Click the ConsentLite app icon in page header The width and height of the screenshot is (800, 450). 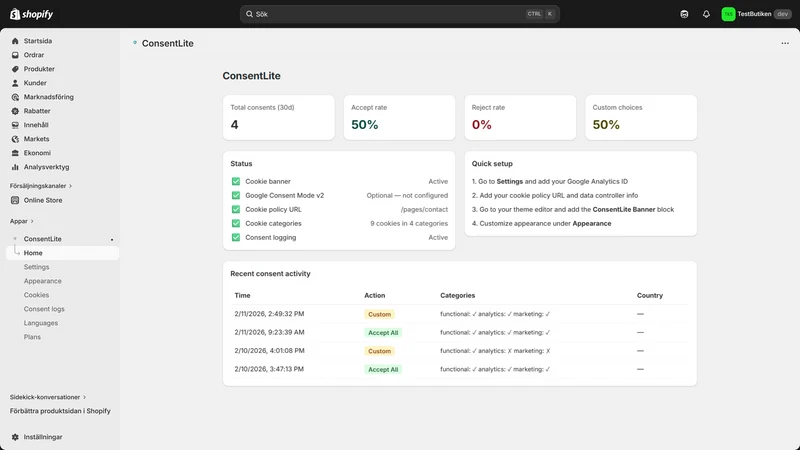135,43
